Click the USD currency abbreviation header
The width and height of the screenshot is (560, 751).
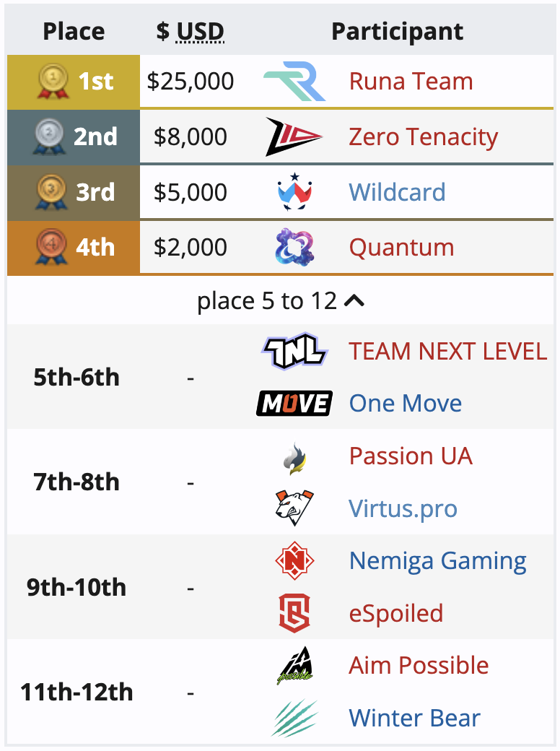(200, 32)
